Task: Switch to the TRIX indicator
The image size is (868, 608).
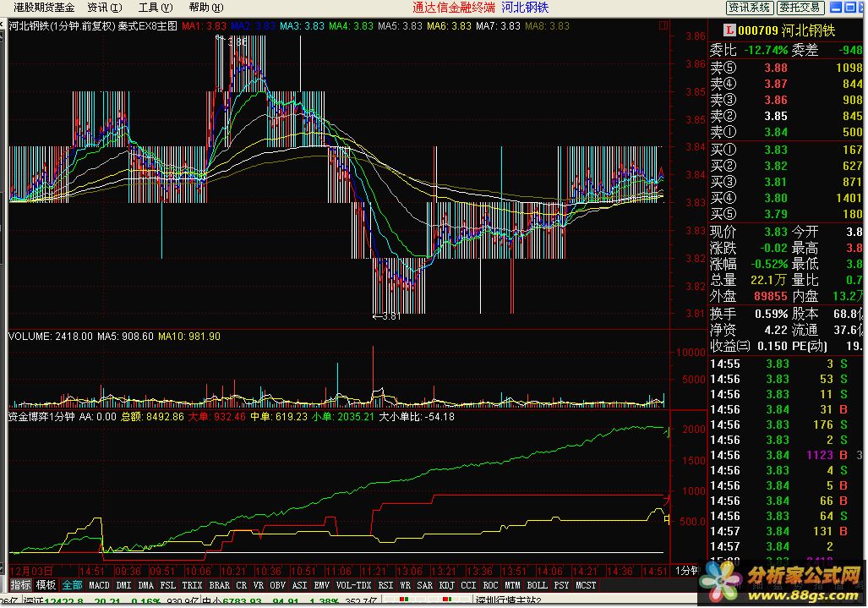Action: tap(192, 585)
